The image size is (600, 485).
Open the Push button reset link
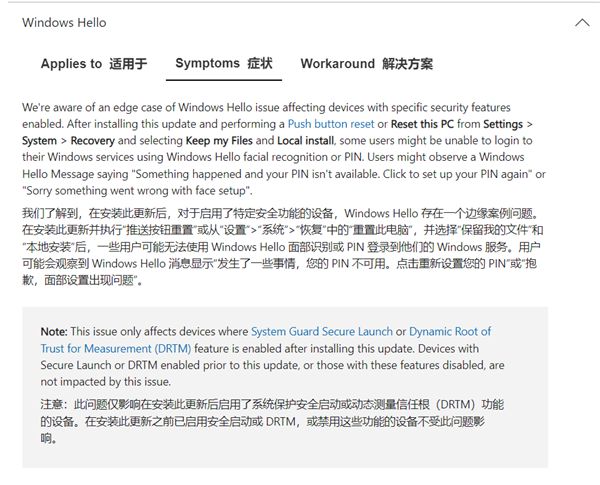[x=331, y=124]
